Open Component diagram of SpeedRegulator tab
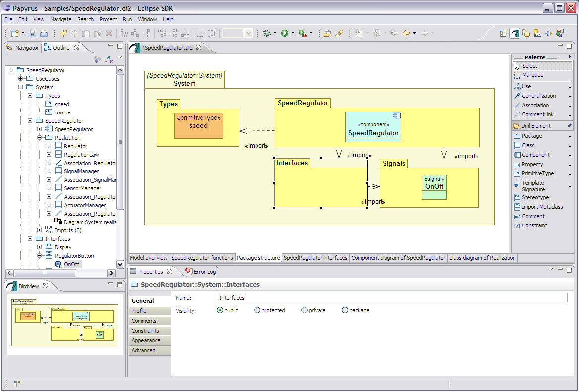 coord(398,258)
